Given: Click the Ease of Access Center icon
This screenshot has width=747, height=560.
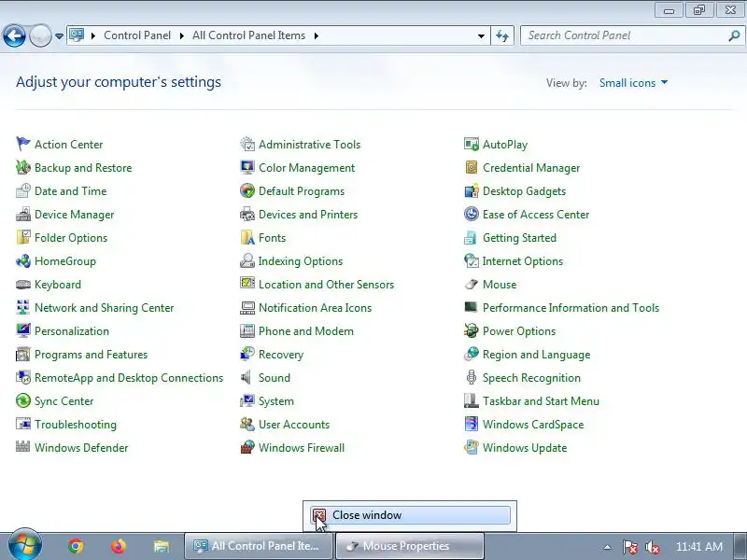Looking at the screenshot, I should 472,214.
